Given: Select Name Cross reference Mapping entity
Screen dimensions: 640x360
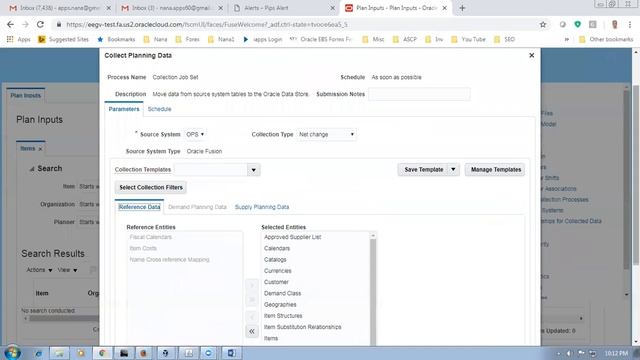Looking at the screenshot, I should point(169,260).
